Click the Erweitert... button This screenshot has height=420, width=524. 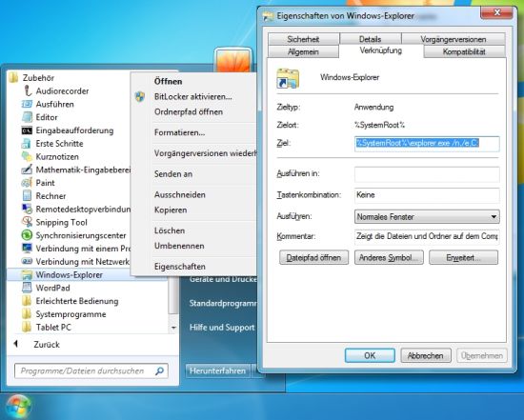(464, 257)
